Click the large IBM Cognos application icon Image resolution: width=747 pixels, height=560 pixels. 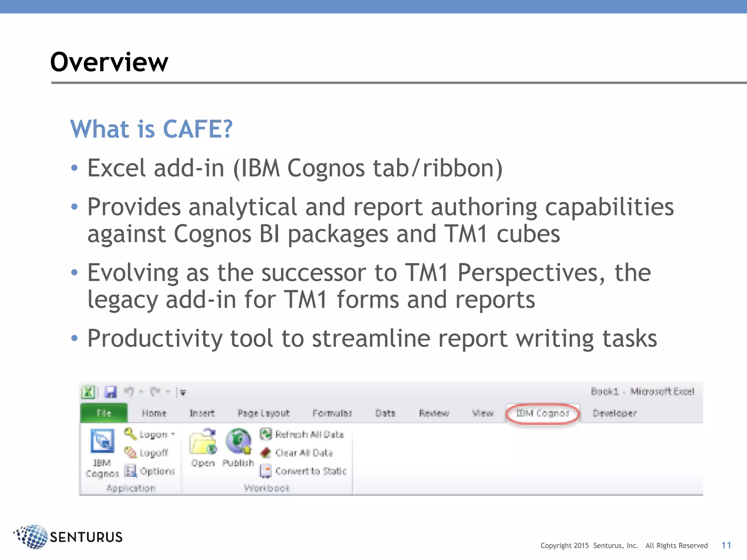[102, 441]
